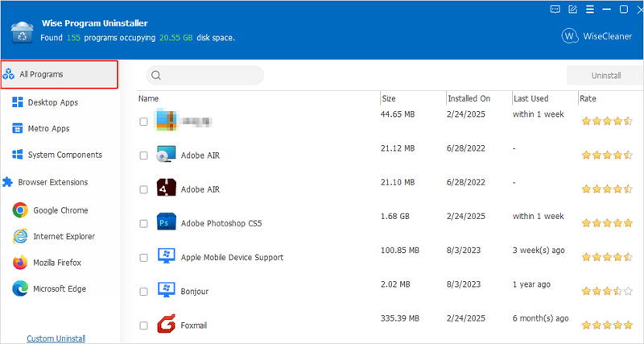Screen dimensions: 644x344
Task: Click the Adobe AIR installer disc icon
Action: 166,155
